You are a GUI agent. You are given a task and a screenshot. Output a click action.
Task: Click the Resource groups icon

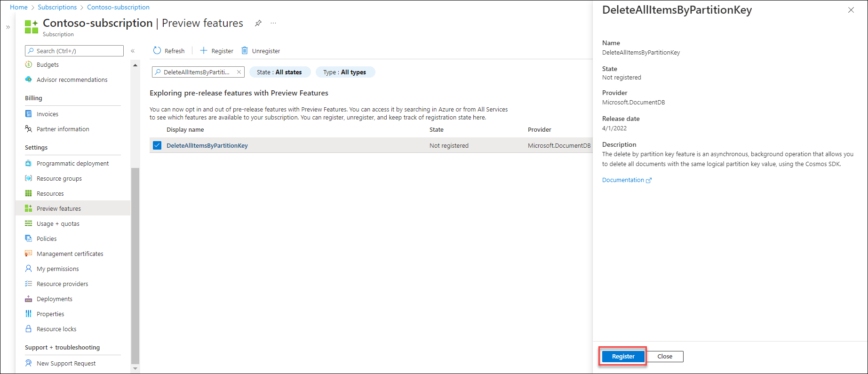tap(29, 178)
